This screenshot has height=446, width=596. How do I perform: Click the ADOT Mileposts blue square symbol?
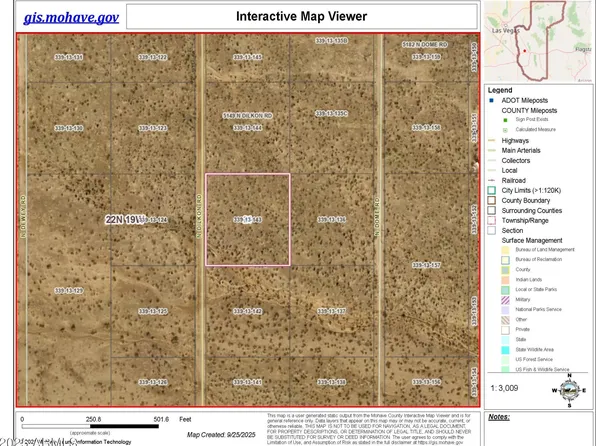coord(491,100)
